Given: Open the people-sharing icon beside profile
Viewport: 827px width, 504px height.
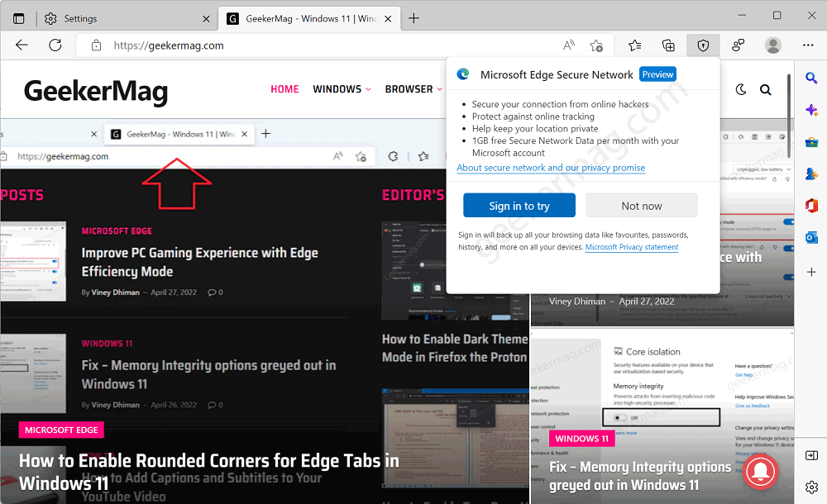Looking at the screenshot, I should click(738, 46).
